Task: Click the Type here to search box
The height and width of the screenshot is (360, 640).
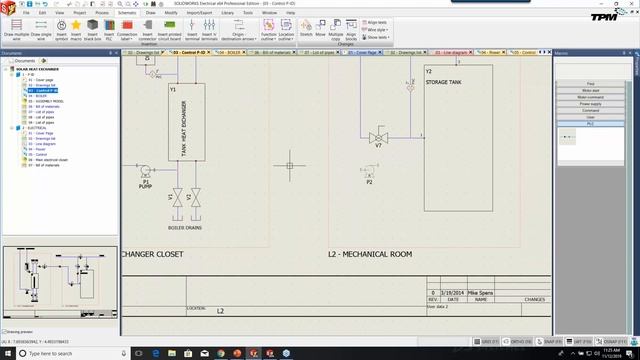Action: click(x=73, y=353)
